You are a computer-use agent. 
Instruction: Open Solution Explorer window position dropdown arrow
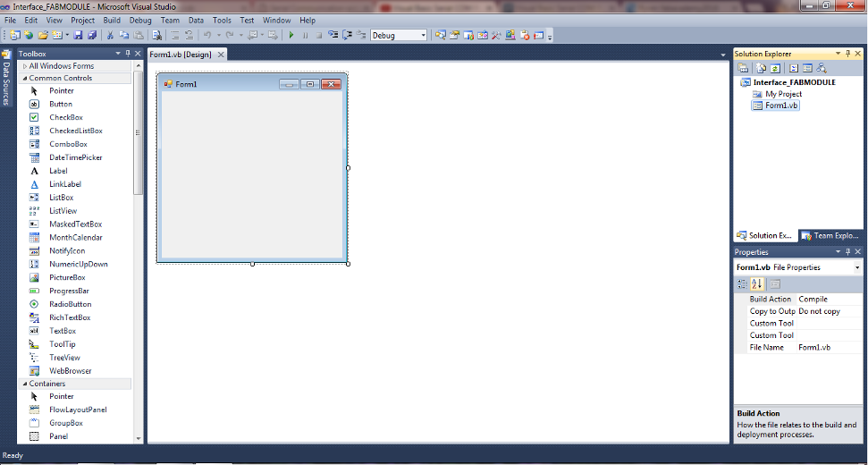839,54
